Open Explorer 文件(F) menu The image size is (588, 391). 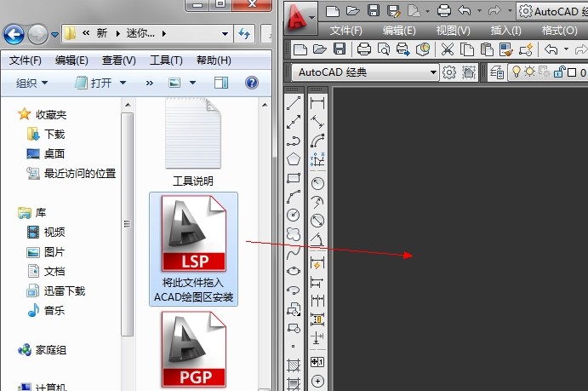click(26, 60)
